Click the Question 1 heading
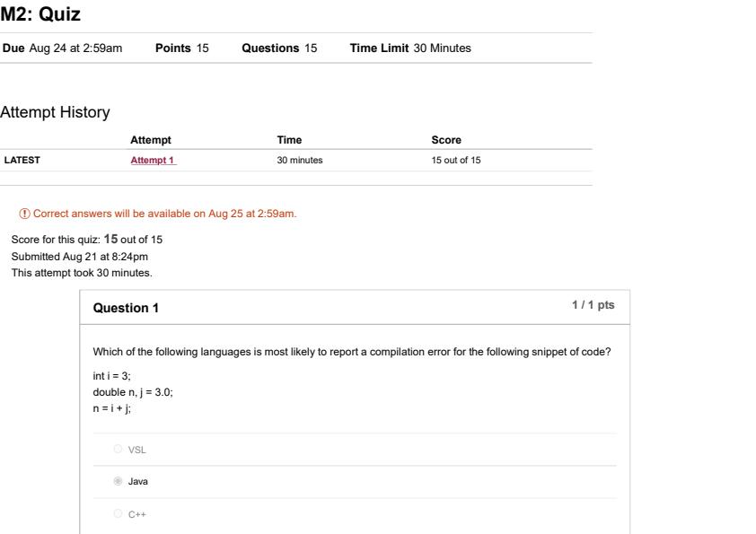Viewport: 756px width, 534px height. coord(126,308)
